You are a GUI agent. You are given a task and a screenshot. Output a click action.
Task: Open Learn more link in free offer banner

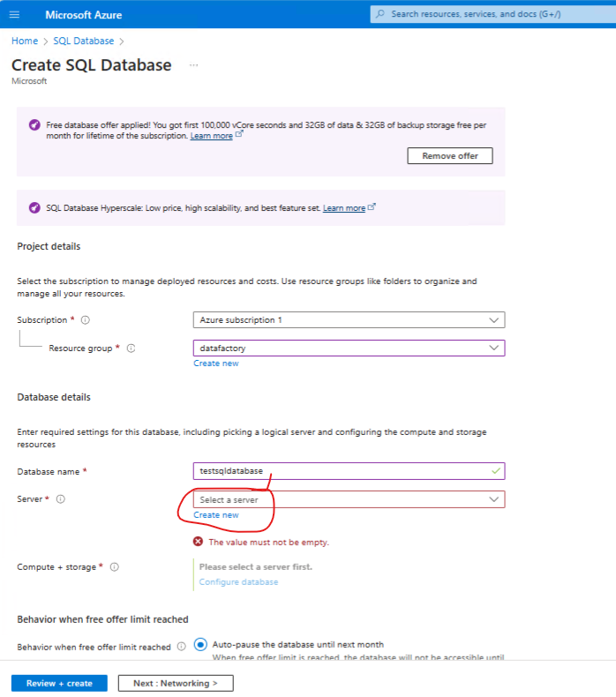click(x=212, y=136)
